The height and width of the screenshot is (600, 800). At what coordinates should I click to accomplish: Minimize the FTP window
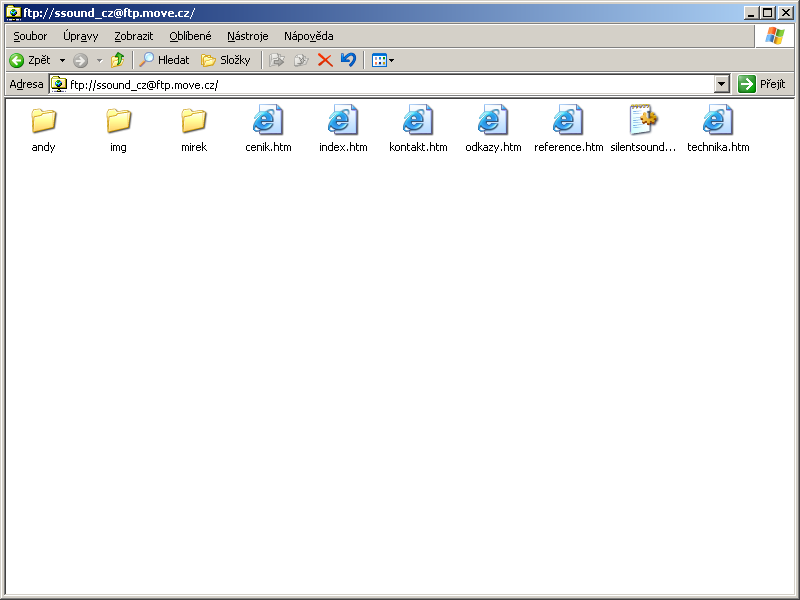point(751,13)
